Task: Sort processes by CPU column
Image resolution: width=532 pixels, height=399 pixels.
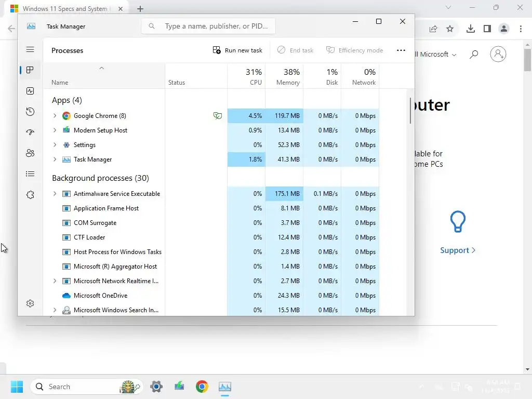Action: (246, 76)
